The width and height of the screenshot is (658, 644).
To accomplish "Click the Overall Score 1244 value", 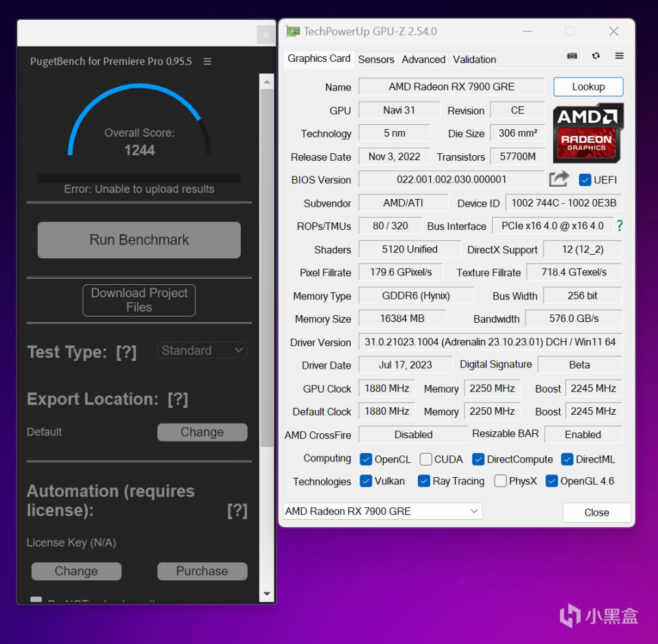I will coord(139,150).
